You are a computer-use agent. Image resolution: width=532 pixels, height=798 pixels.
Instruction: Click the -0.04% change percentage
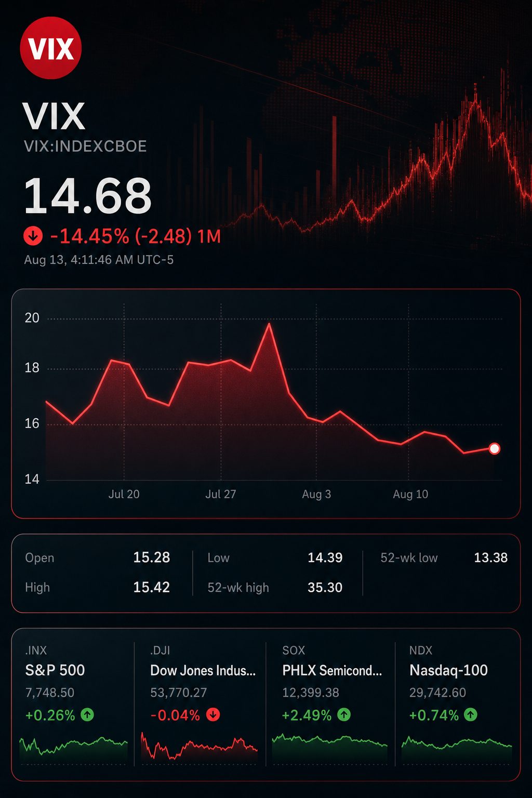click(176, 715)
